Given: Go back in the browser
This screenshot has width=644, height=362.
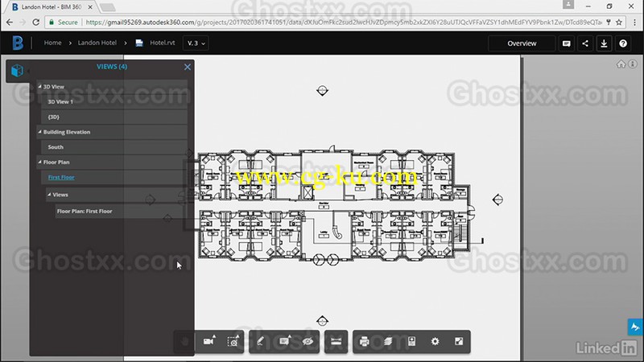Looking at the screenshot, I should (x=10, y=23).
